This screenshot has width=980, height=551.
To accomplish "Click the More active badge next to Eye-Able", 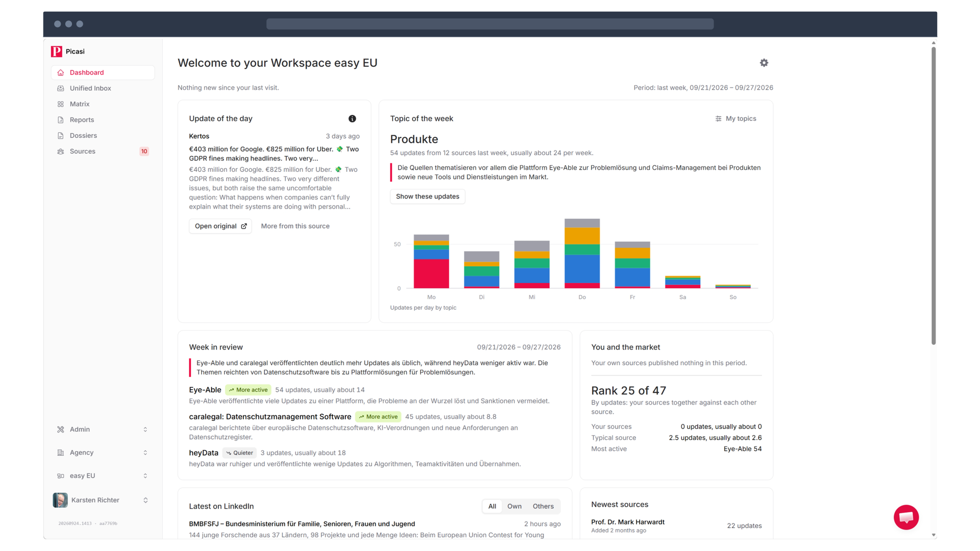I will tap(248, 390).
